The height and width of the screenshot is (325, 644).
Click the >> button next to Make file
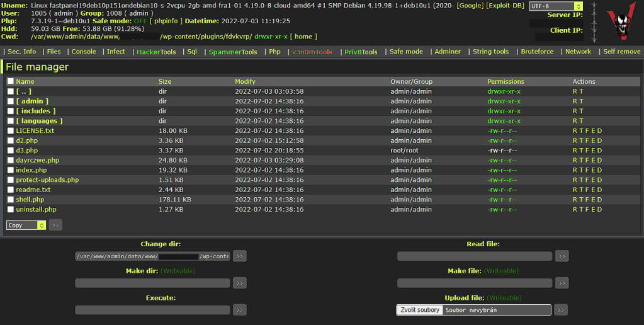pyautogui.click(x=562, y=283)
